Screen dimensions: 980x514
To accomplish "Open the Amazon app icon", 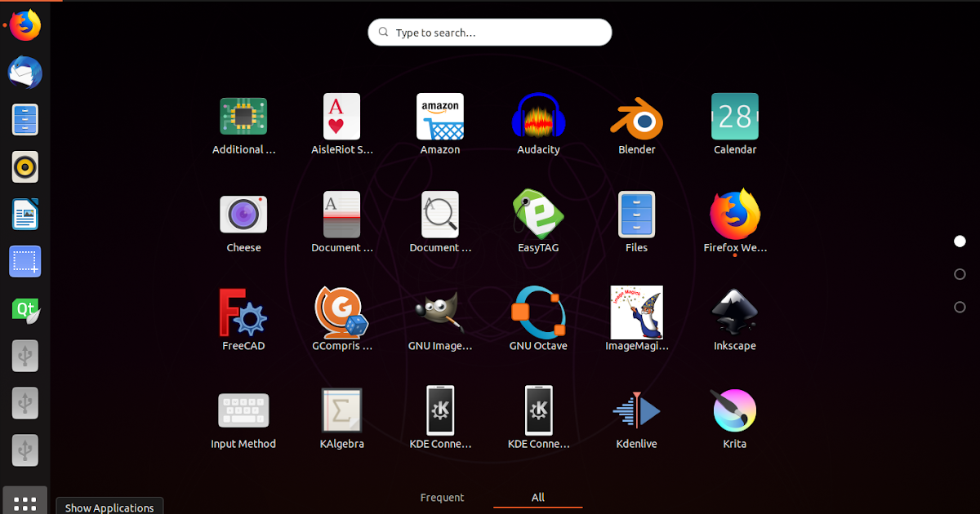I will [440, 117].
